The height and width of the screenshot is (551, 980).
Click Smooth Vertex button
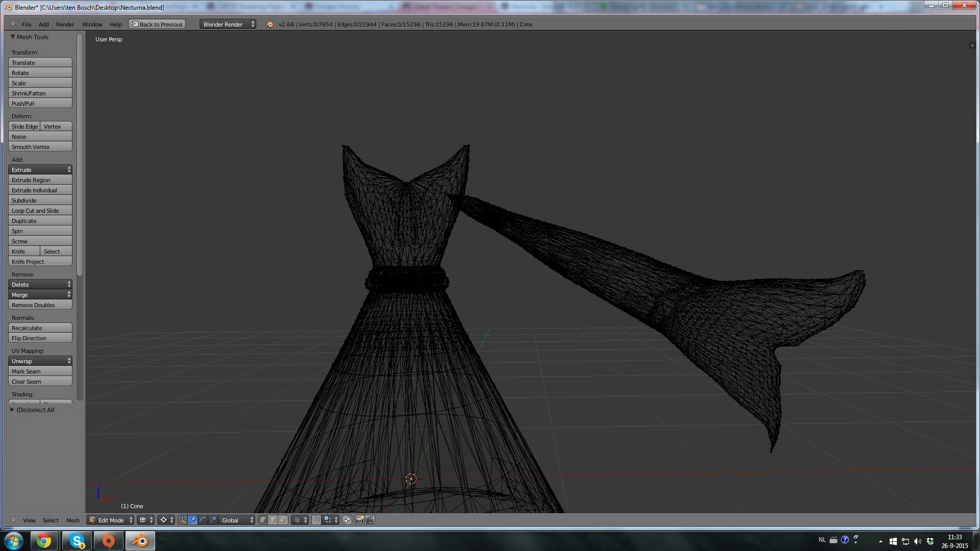(x=40, y=147)
